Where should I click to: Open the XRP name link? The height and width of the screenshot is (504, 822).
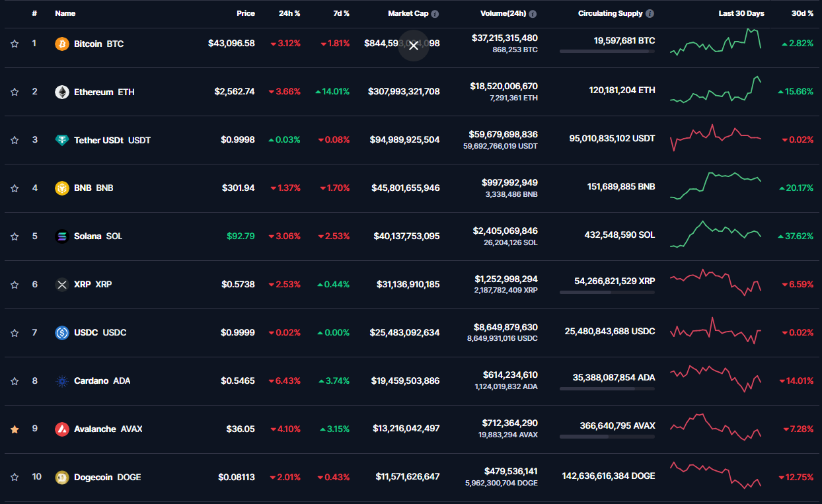pos(93,285)
